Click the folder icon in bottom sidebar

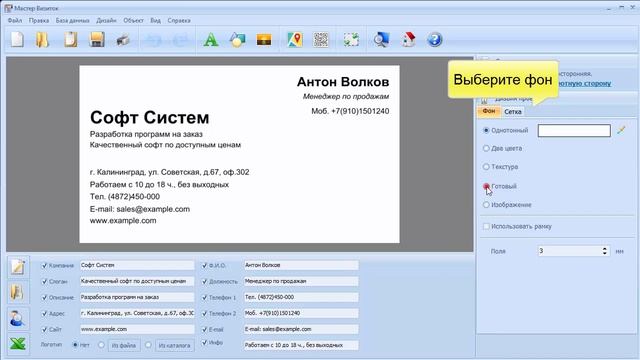click(18, 293)
